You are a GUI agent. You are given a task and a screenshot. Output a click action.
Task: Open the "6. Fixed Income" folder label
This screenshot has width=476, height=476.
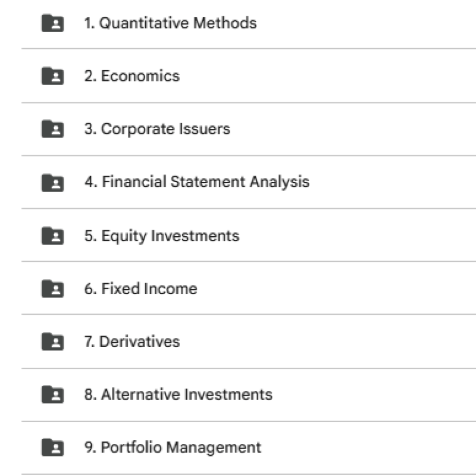tap(140, 289)
